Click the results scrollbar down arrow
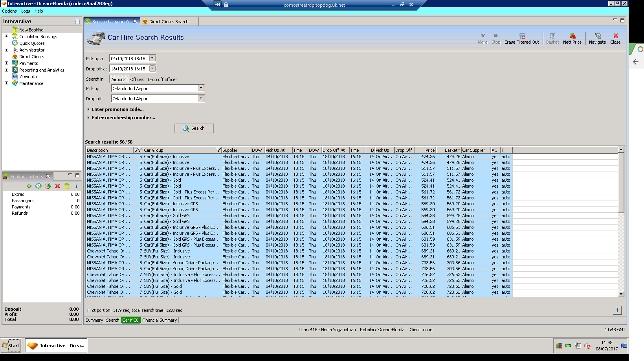 pos(621,294)
